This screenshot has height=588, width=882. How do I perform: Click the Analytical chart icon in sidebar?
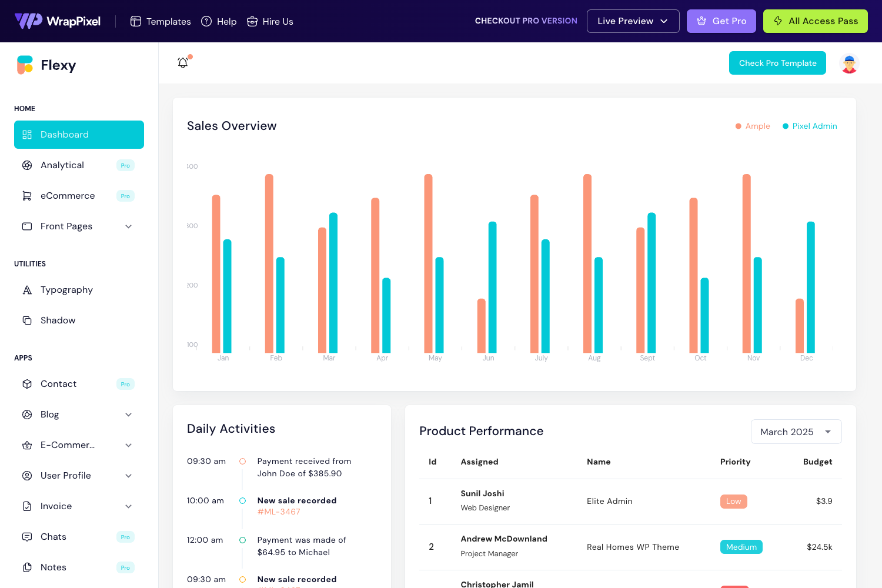pos(27,165)
